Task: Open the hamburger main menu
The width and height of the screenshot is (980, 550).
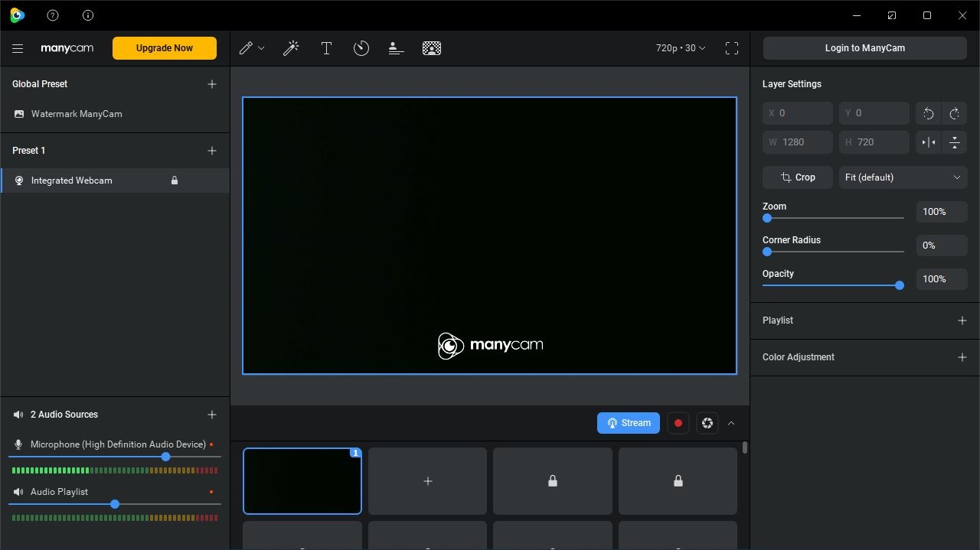Action: tap(18, 48)
